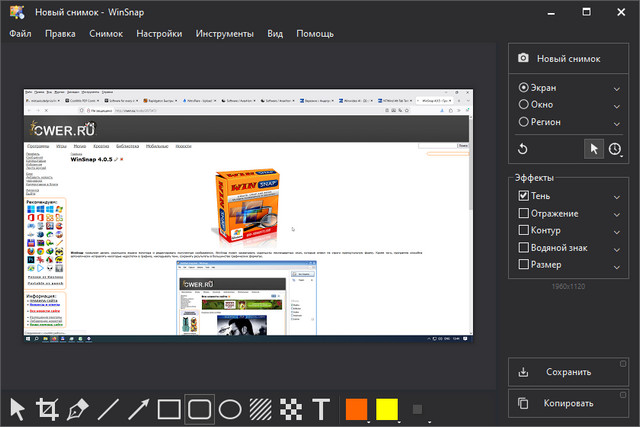Open the line width dropdown square
This screenshot has width=640, height=427.
click(x=417, y=409)
